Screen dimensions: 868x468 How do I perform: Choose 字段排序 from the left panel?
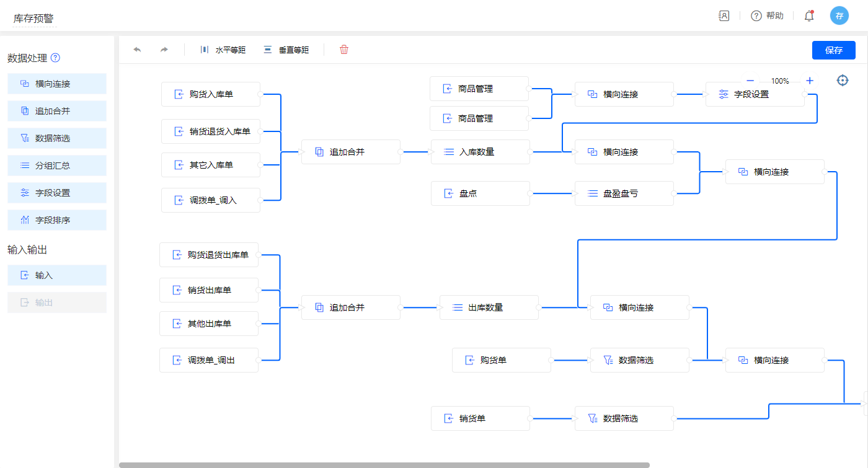coord(57,220)
